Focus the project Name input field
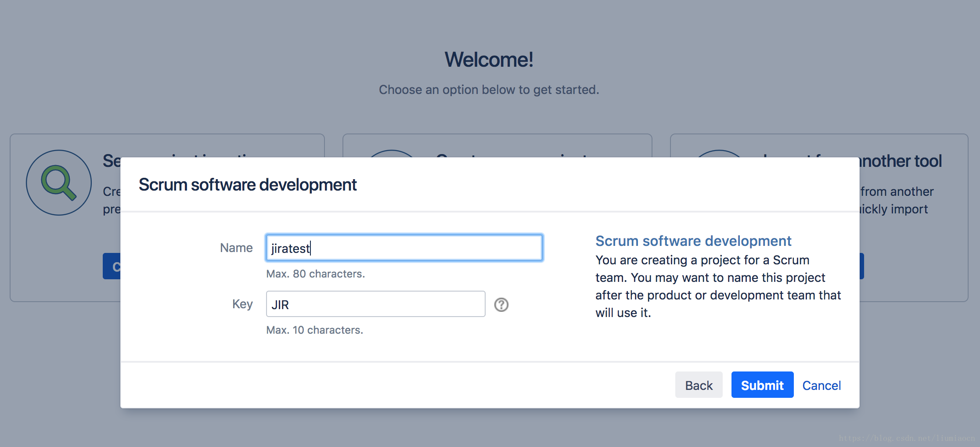The image size is (980, 447). [x=404, y=248]
